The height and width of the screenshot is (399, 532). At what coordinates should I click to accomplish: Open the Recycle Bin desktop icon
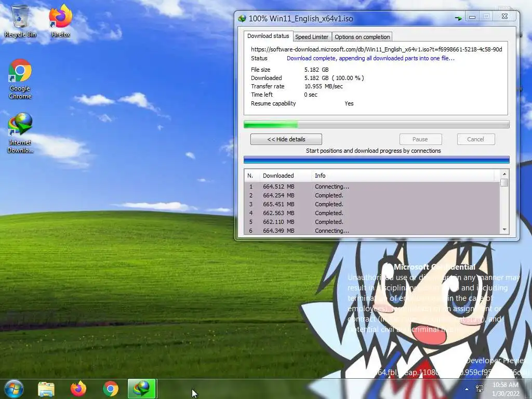pyautogui.click(x=20, y=21)
